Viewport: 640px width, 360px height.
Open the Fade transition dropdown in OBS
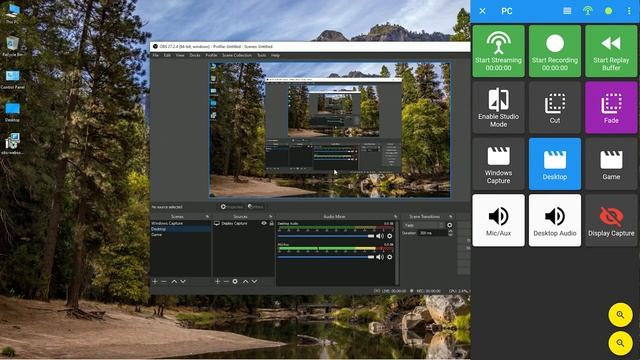[x=424, y=225]
